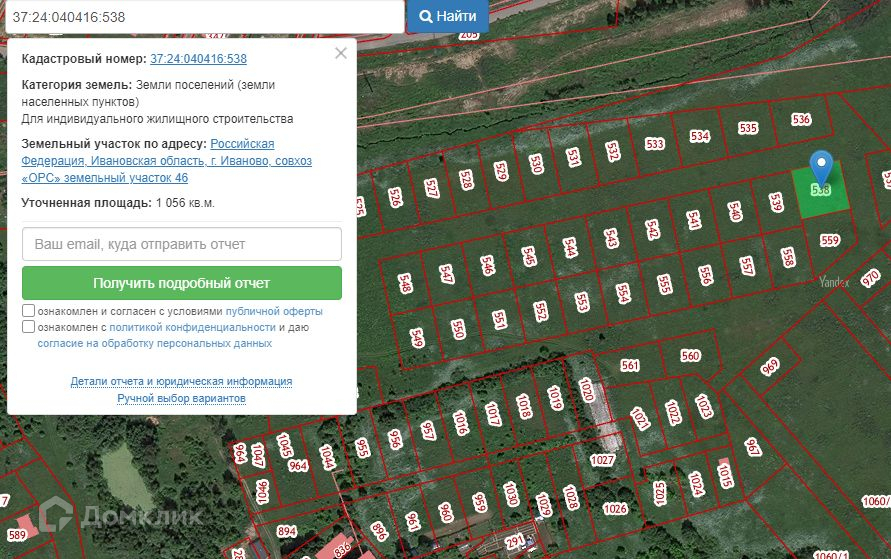Select parcel 1015 on the map

(x=725, y=475)
